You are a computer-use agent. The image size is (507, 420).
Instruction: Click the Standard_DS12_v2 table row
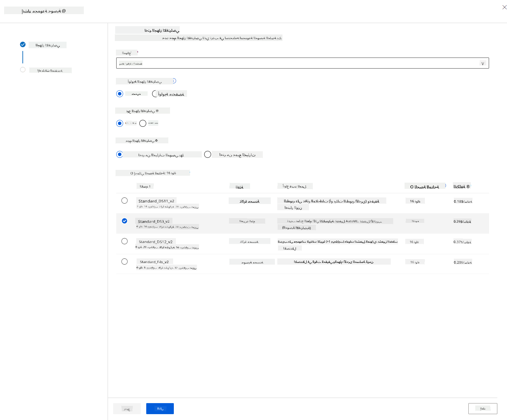coord(302,244)
